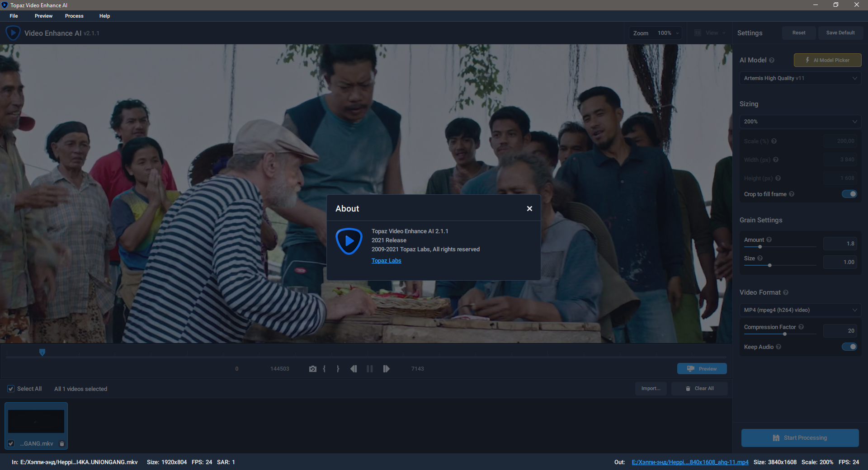868x470 pixels.
Task: Uncheck the Select All checkbox
Action: [x=11, y=389]
